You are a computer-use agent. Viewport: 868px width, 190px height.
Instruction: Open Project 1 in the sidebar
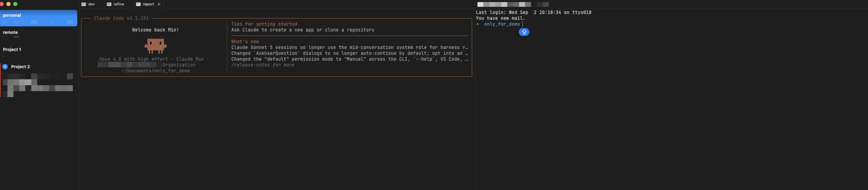coord(39,51)
